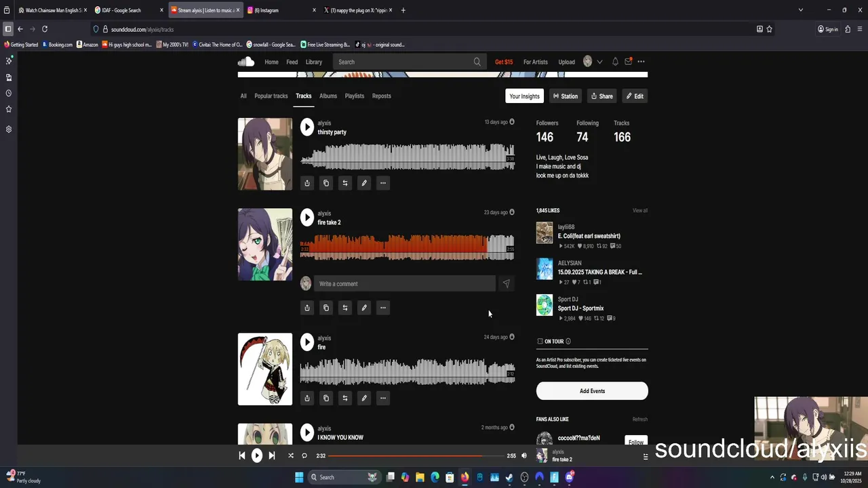Click the "Write a comment" field
Screen dimensions: 868x488
tap(404, 284)
